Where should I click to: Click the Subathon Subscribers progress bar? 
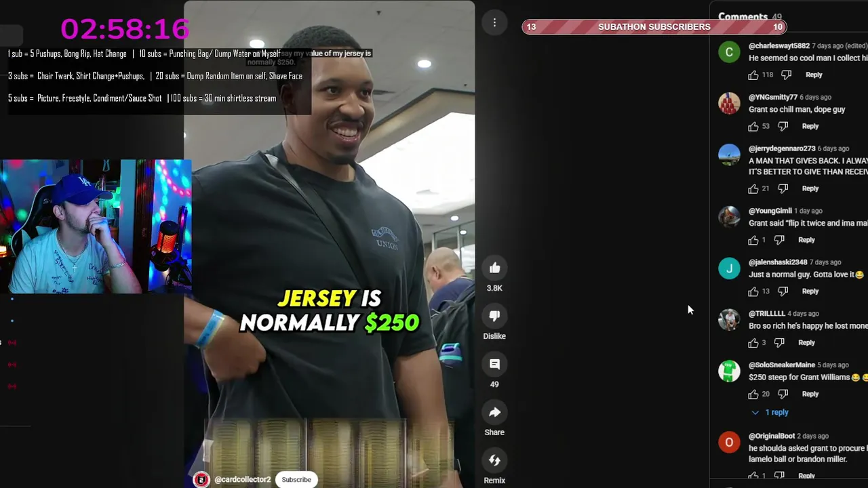point(654,27)
